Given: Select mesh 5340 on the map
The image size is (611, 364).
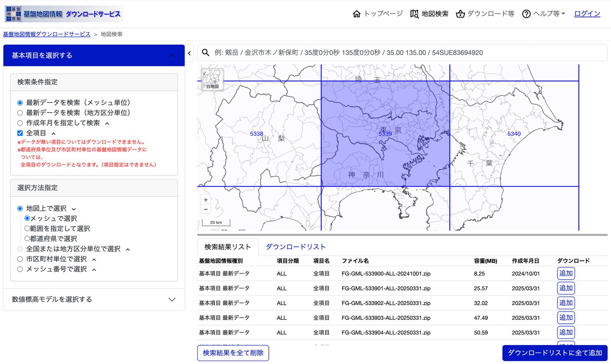Looking at the screenshot, I should click(514, 134).
